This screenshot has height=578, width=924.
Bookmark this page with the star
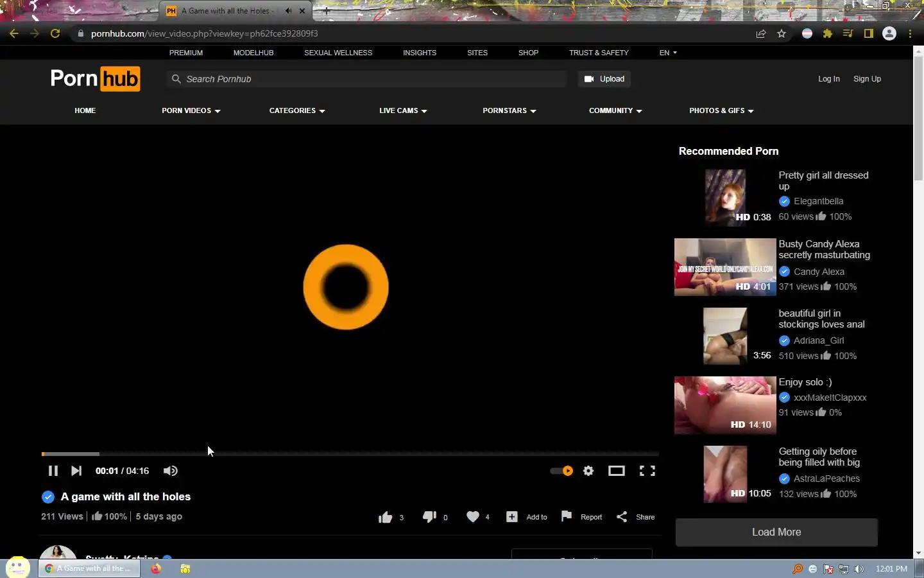(x=782, y=33)
